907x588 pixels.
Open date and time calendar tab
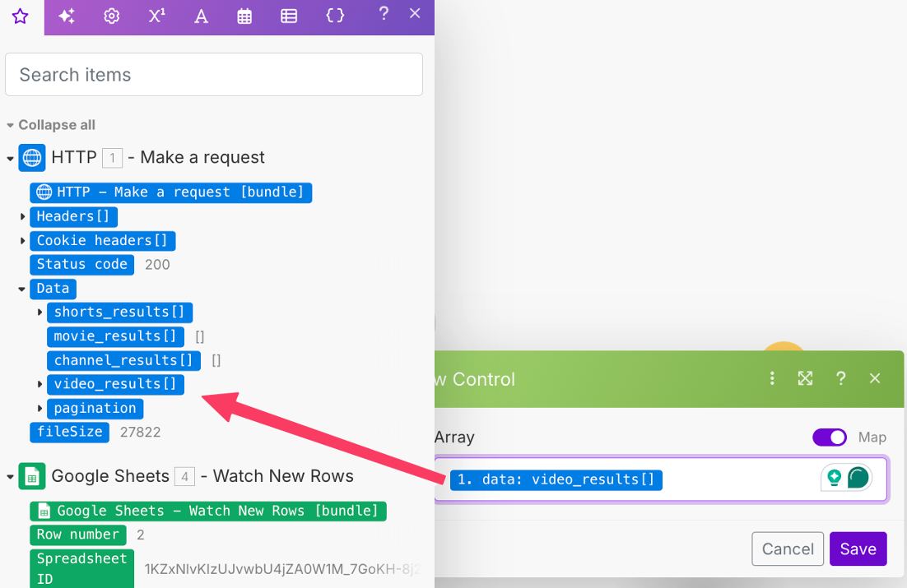pyautogui.click(x=244, y=16)
